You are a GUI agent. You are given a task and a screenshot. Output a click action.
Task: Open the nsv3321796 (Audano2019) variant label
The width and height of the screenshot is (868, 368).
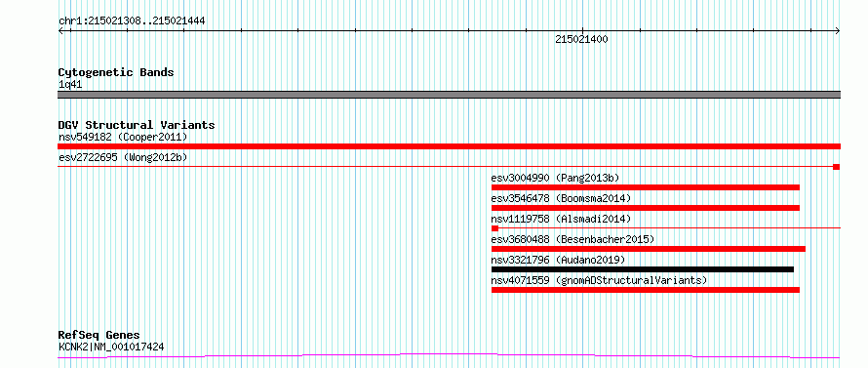[x=558, y=260]
